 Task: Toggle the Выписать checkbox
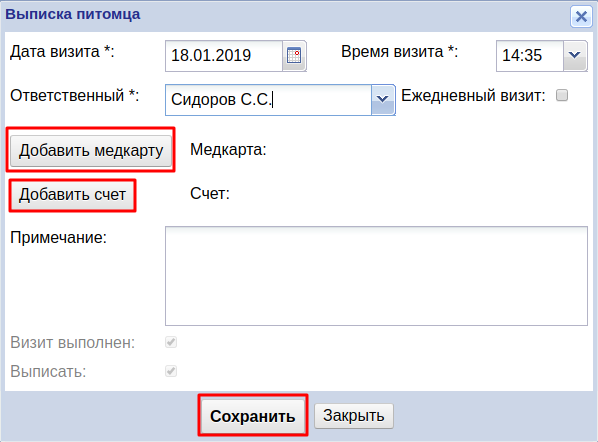tap(171, 371)
